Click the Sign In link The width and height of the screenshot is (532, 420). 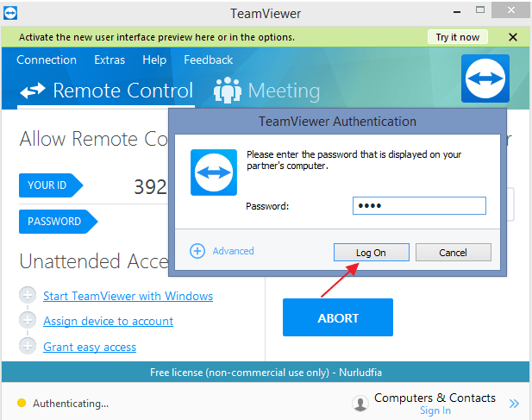point(435,411)
